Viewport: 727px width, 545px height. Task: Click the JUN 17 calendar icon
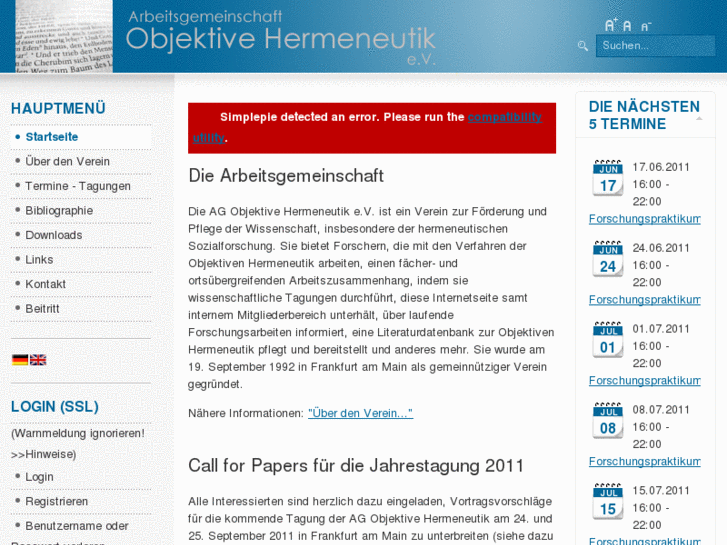pos(607,178)
